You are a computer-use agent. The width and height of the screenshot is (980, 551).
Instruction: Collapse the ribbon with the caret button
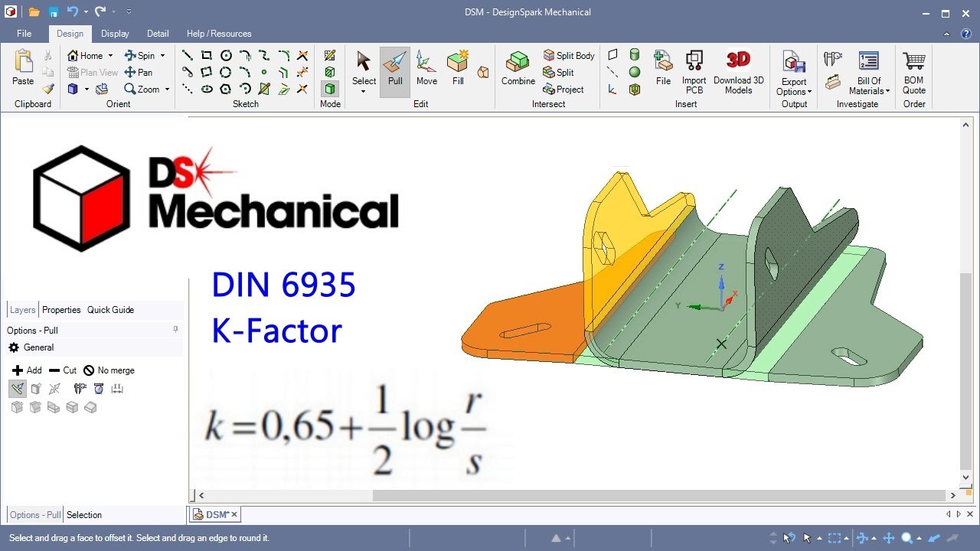tap(947, 34)
